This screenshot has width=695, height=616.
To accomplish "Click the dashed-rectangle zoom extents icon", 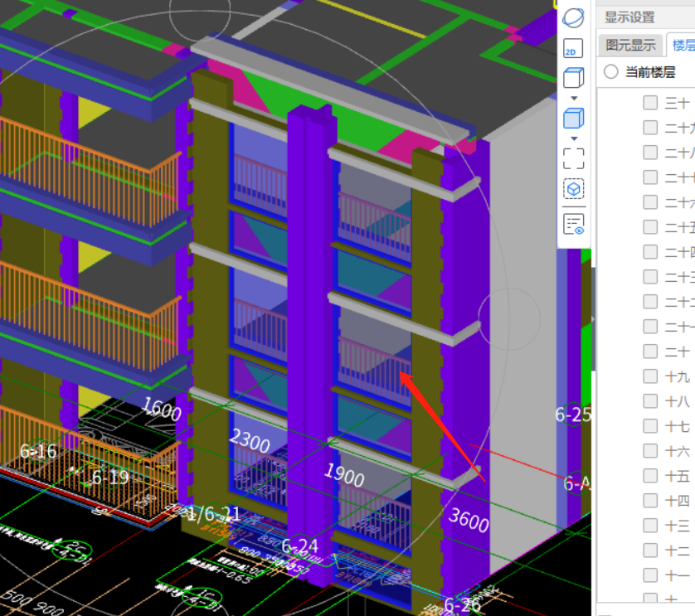I will tap(574, 158).
